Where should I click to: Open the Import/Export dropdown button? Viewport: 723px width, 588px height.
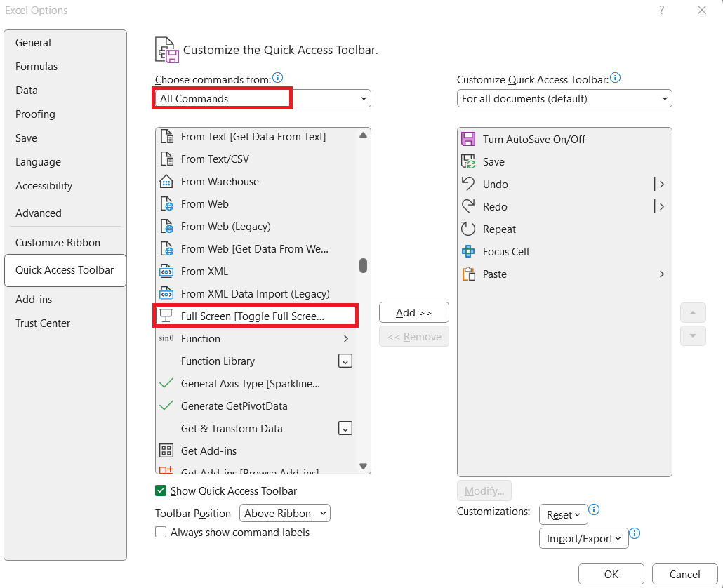[x=584, y=539]
